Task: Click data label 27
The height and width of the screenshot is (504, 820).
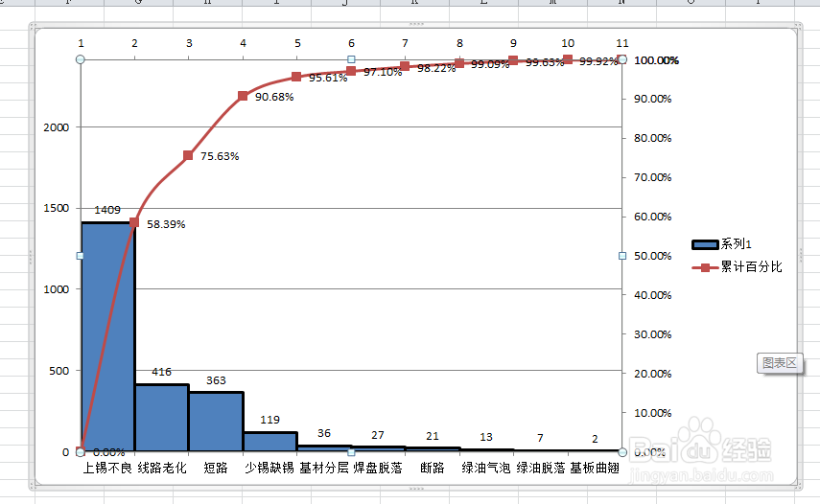Action: [378, 436]
